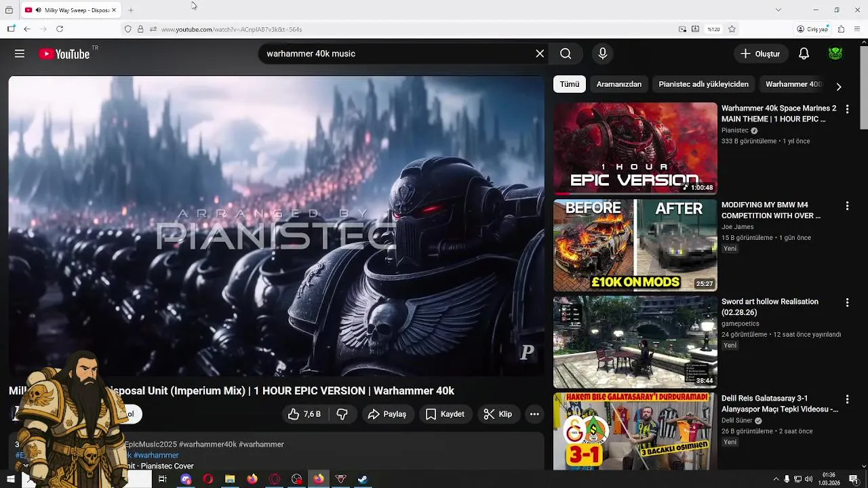Open options for Sword art hollow video
Screen dimensions: 868x488
point(847,303)
